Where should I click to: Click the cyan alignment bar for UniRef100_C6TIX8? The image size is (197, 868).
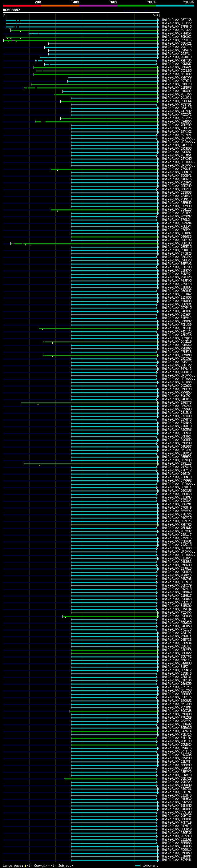(x=82, y=20)
